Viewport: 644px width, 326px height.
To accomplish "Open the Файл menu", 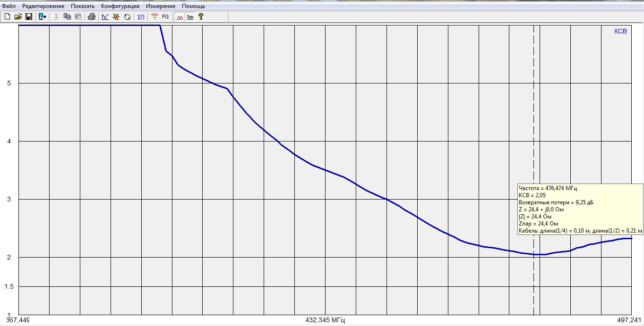I will [x=9, y=6].
